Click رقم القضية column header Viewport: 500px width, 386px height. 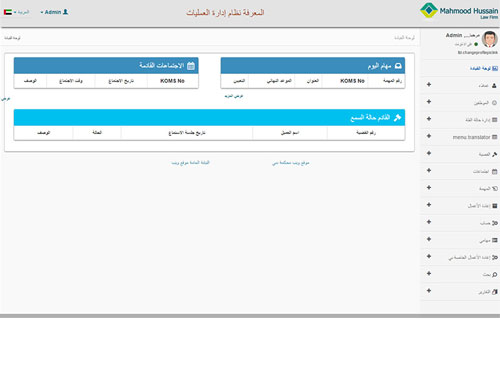coord(366,133)
